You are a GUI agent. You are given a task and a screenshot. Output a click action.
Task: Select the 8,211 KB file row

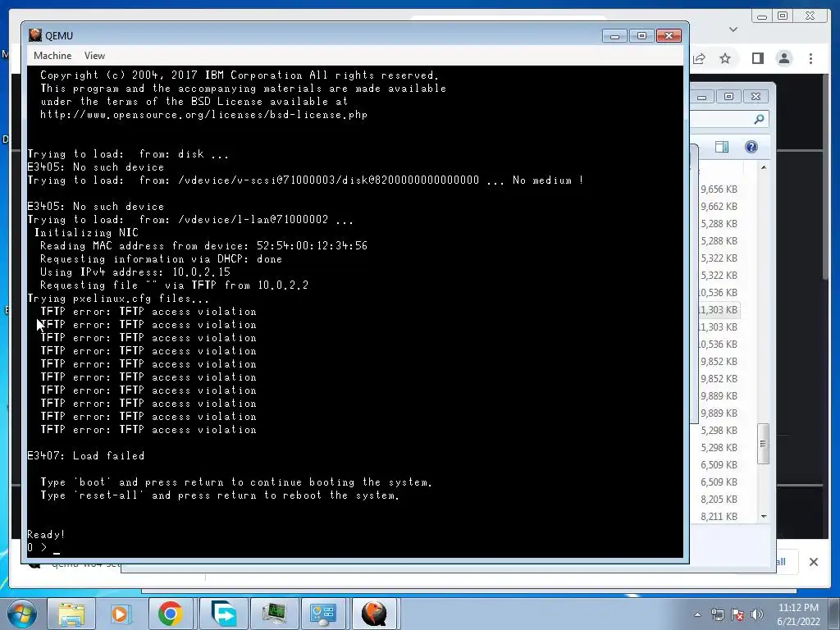click(719, 517)
